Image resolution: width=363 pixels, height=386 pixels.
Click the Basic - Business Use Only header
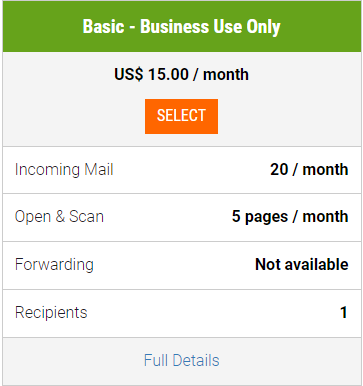coord(182,26)
